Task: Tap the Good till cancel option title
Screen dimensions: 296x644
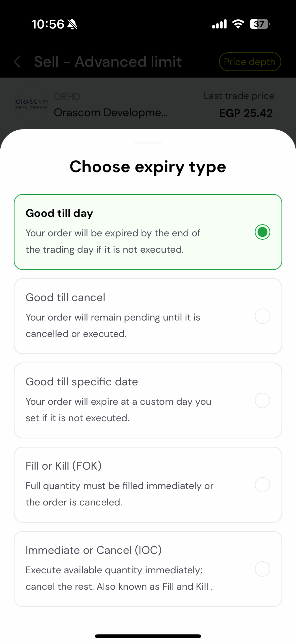Action: (x=65, y=297)
